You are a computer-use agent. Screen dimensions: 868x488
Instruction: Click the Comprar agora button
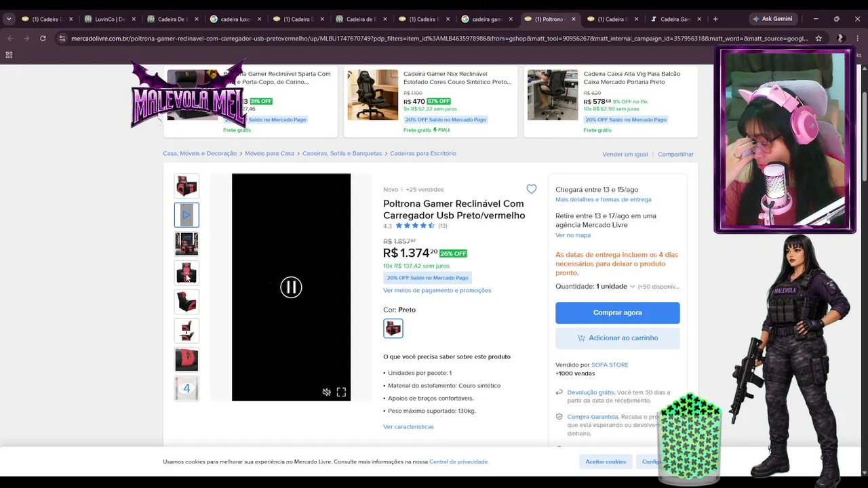click(617, 312)
